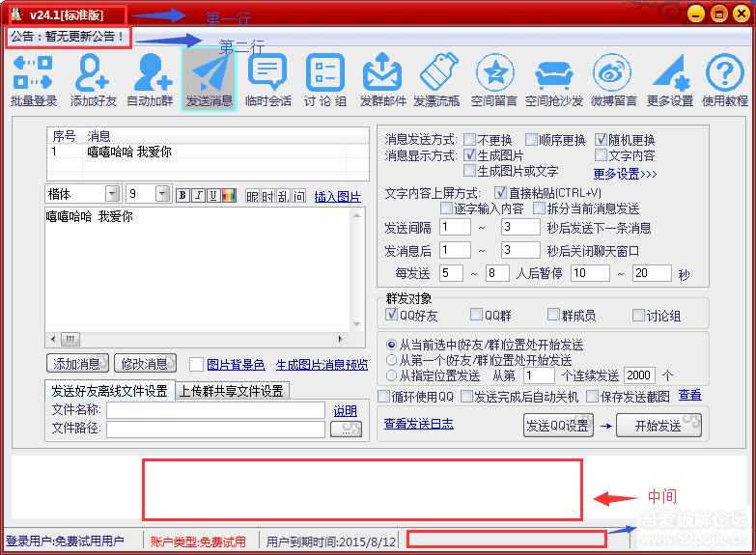Open the 查看发送日志 send log link
This screenshot has width=756, height=555.
point(418,424)
